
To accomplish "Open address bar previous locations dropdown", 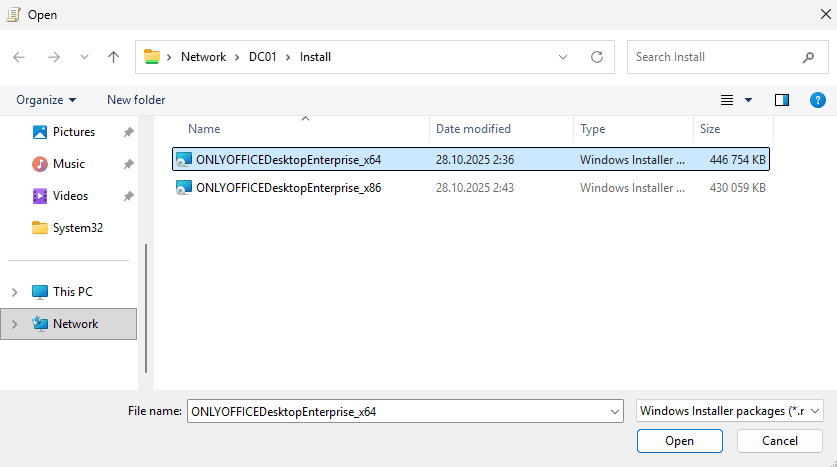I will [563, 57].
